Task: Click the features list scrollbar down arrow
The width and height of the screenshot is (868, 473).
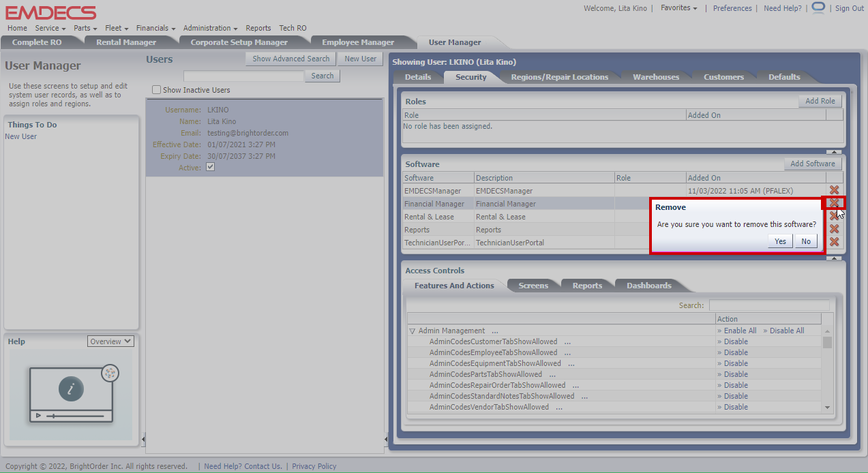Action: pyautogui.click(x=828, y=408)
